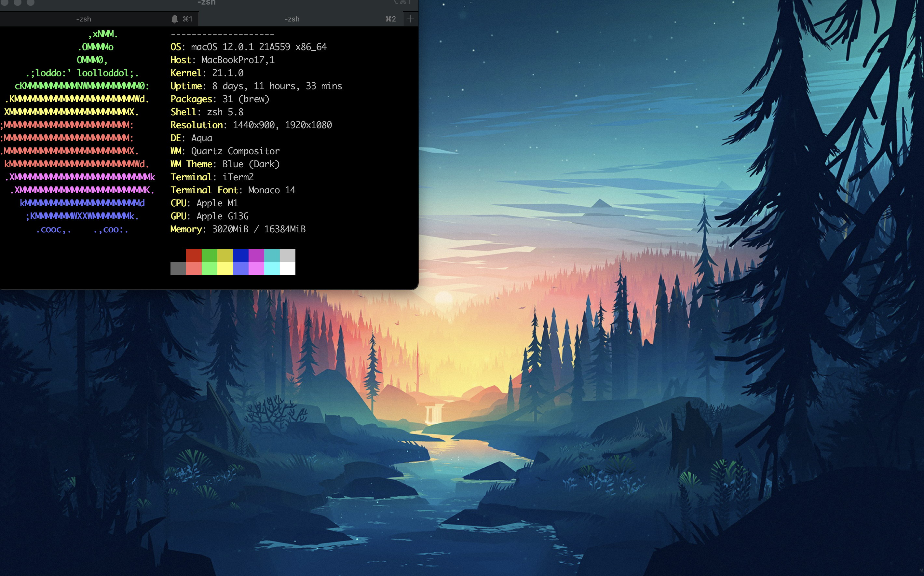This screenshot has height=576, width=924.
Task: Click the Memory line showing 3020MiB / 16384MiB
Action: tap(238, 229)
